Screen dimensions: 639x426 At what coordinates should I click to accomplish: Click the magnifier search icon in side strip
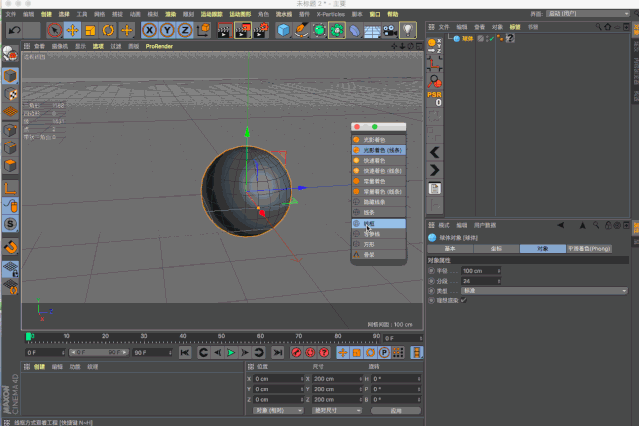[434, 82]
